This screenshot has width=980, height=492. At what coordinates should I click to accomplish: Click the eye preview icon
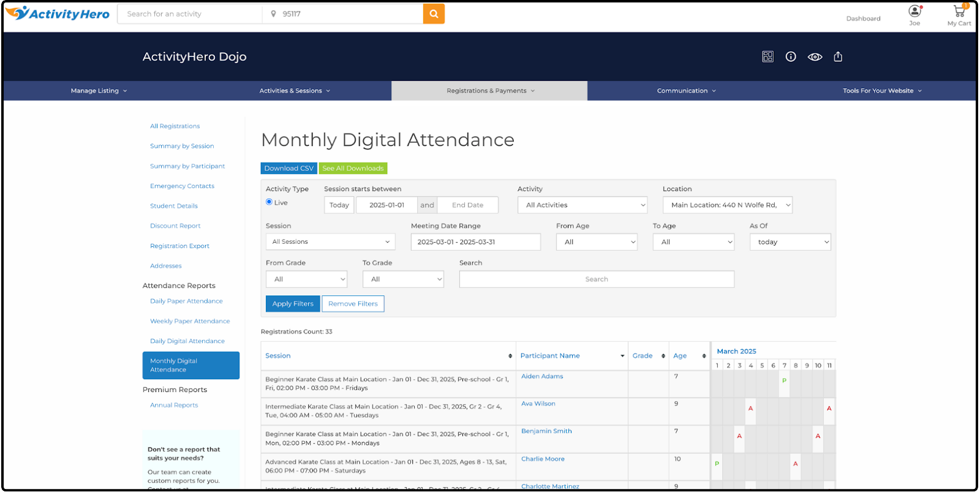point(815,57)
